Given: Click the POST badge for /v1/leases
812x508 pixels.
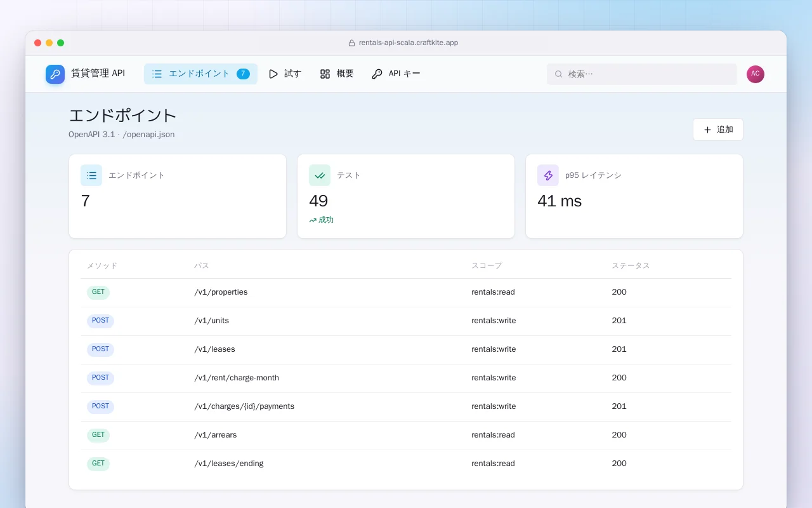Looking at the screenshot, I should (100, 349).
